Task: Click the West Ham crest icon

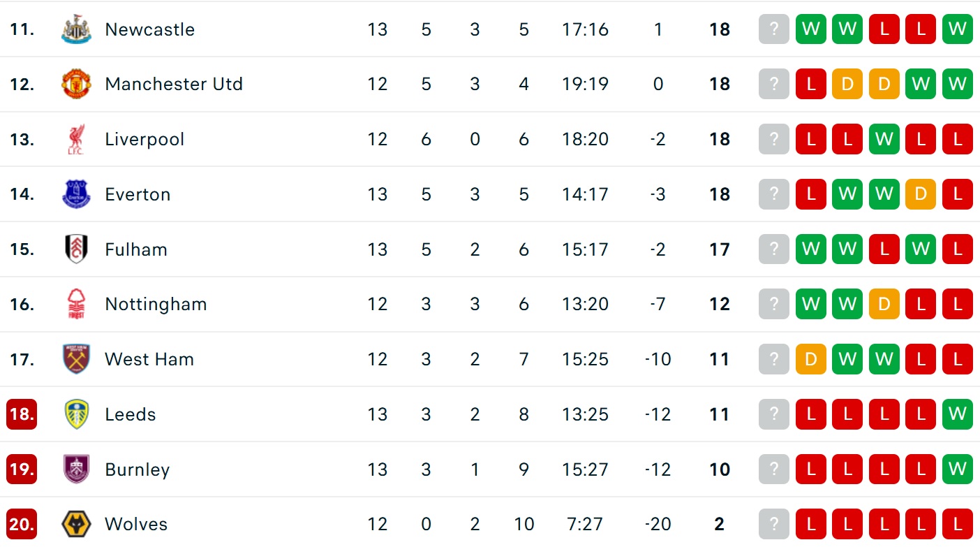Action: [76, 359]
